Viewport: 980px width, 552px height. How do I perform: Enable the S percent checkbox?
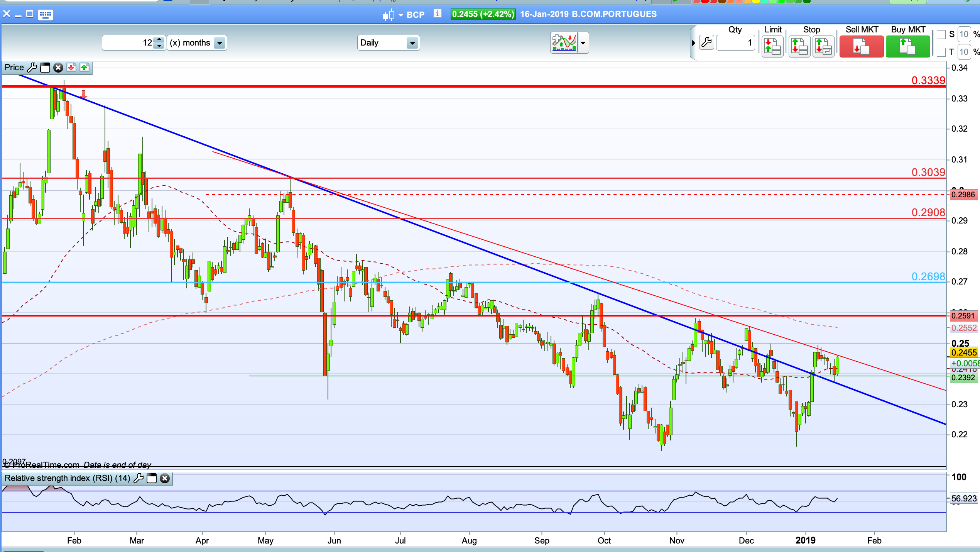(941, 34)
